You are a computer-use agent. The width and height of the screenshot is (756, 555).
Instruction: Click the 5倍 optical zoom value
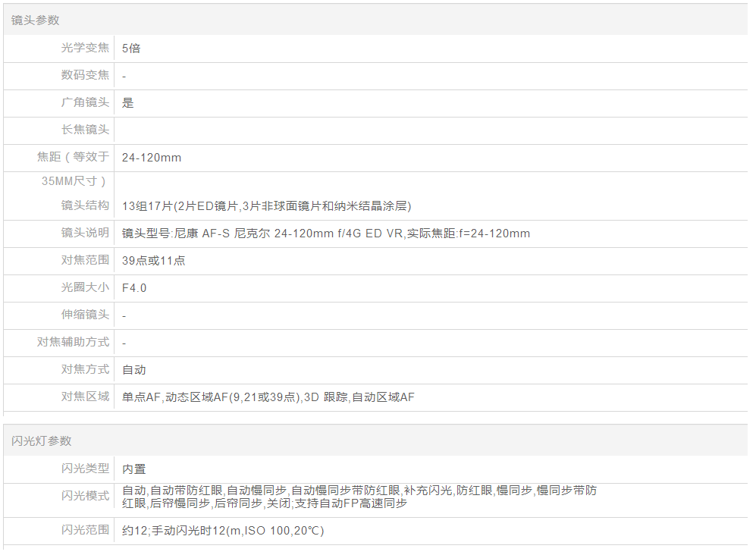pos(131,49)
